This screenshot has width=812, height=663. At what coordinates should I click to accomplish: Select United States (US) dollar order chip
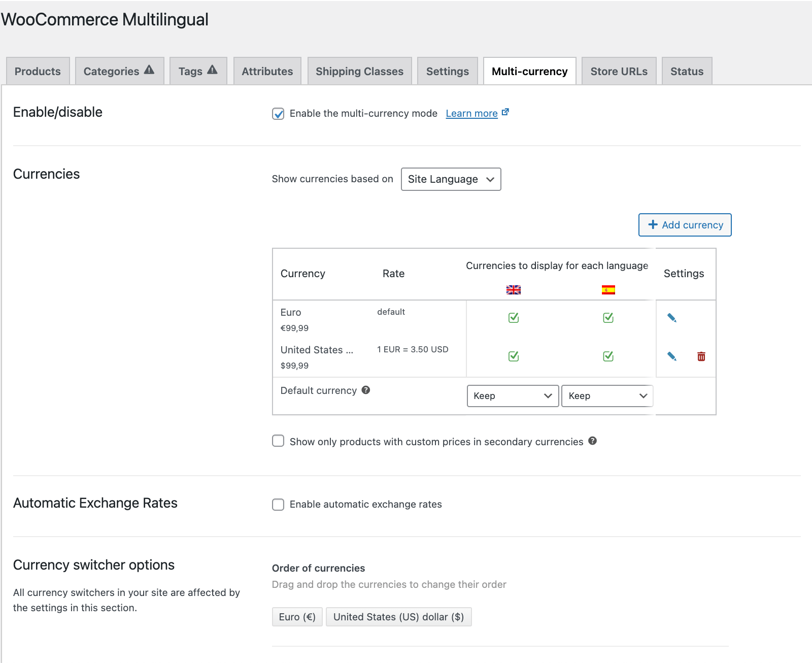pyautogui.click(x=399, y=617)
